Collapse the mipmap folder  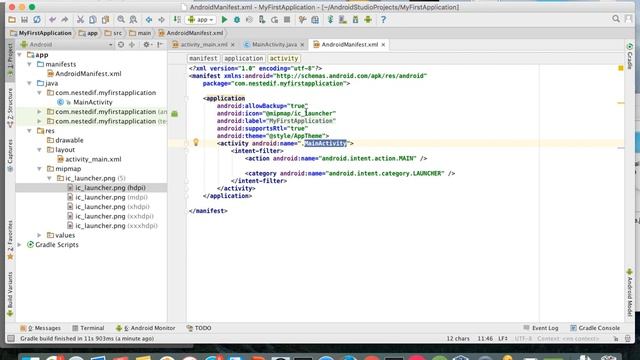(40, 169)
